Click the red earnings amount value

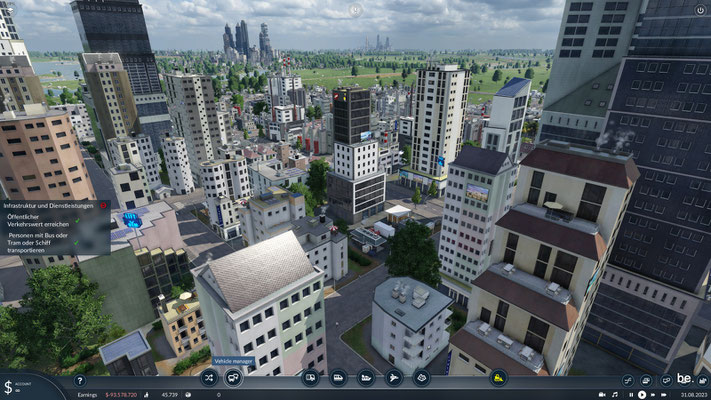tap(121, 395)
